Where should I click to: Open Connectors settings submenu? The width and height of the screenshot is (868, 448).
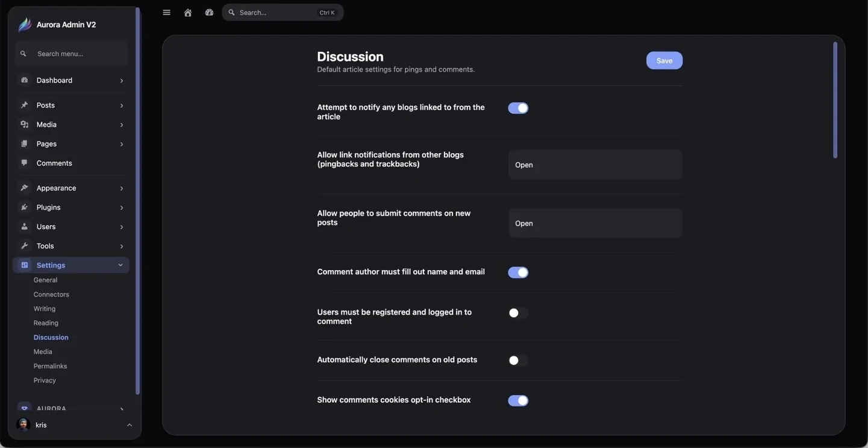point(51,295)
